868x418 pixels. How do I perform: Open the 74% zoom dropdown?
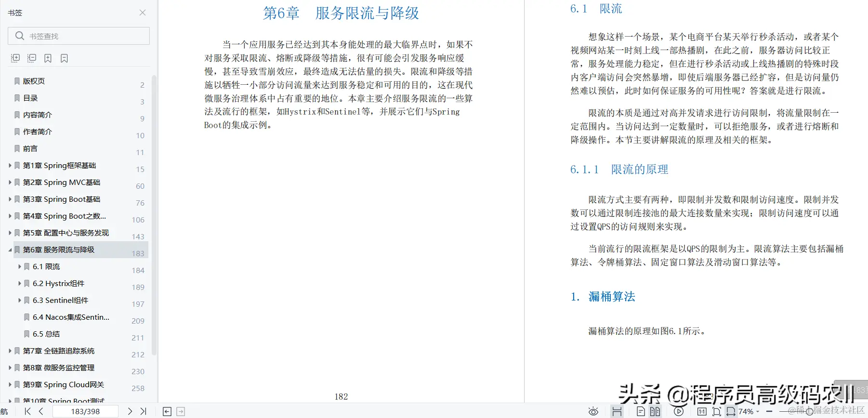(749, 411)
